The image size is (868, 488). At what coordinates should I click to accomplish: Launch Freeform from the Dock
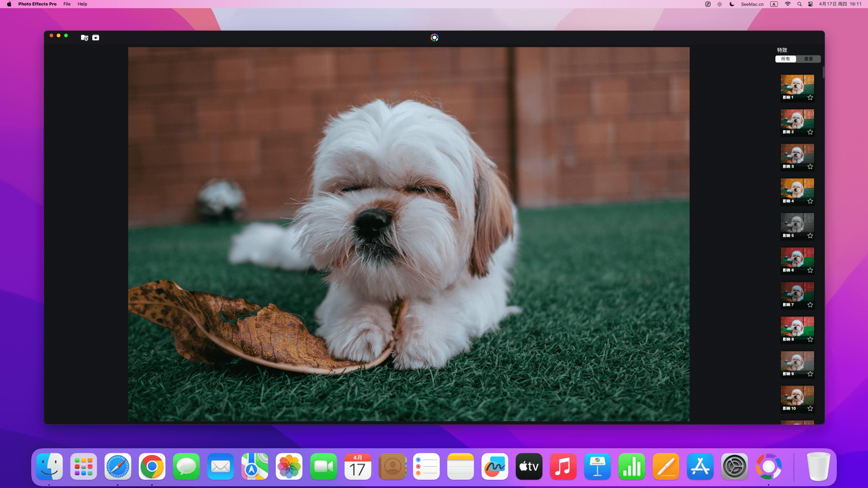click(x=495, y=467)
